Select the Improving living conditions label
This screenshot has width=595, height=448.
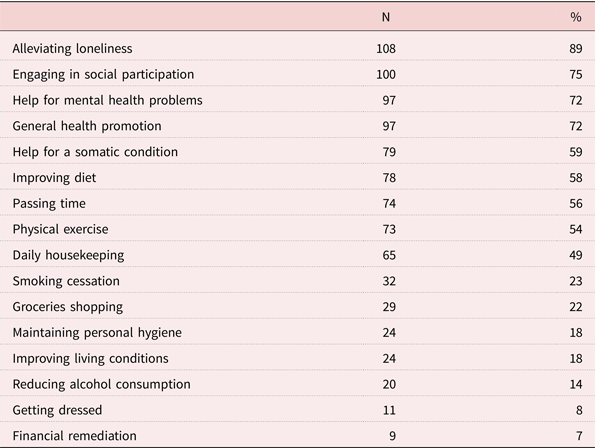click(x=90, y=358)
